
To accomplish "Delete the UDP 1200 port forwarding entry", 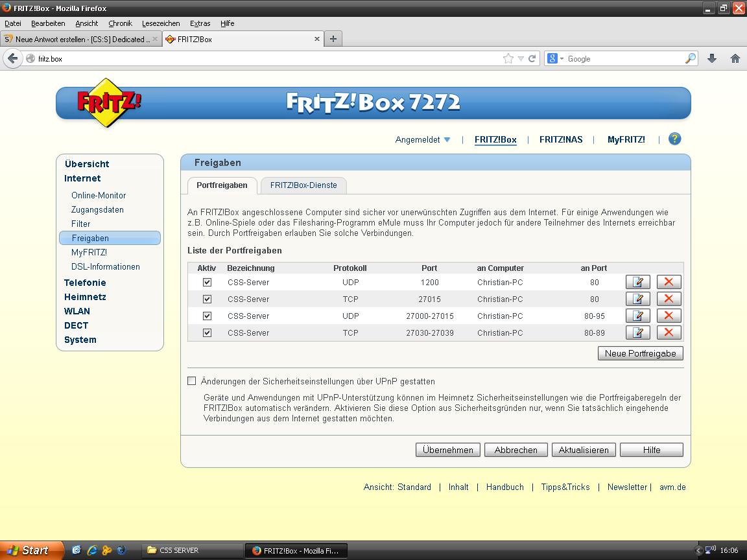I will point(669,282).
